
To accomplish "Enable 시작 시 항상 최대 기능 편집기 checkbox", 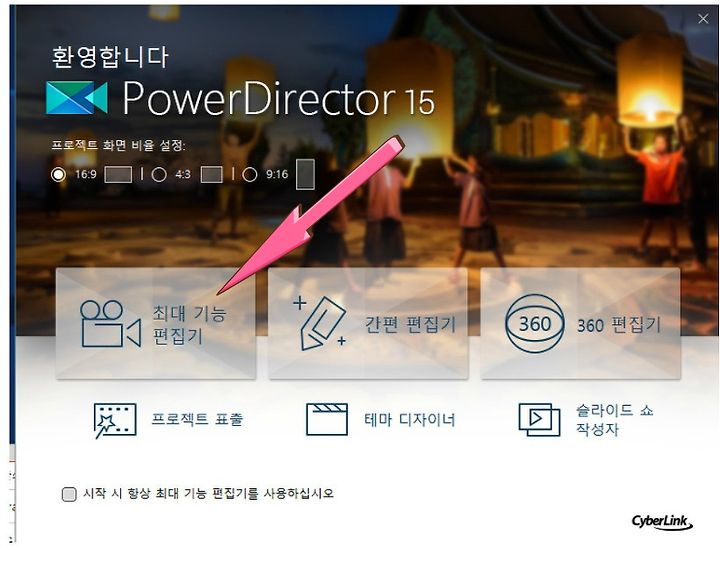I will pyautogui.click(x=69, y=494).
